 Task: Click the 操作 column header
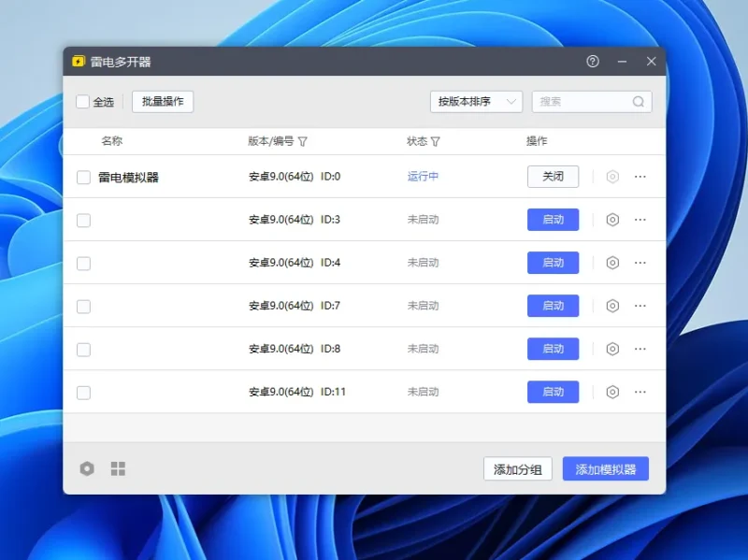(x=537, y=141)
